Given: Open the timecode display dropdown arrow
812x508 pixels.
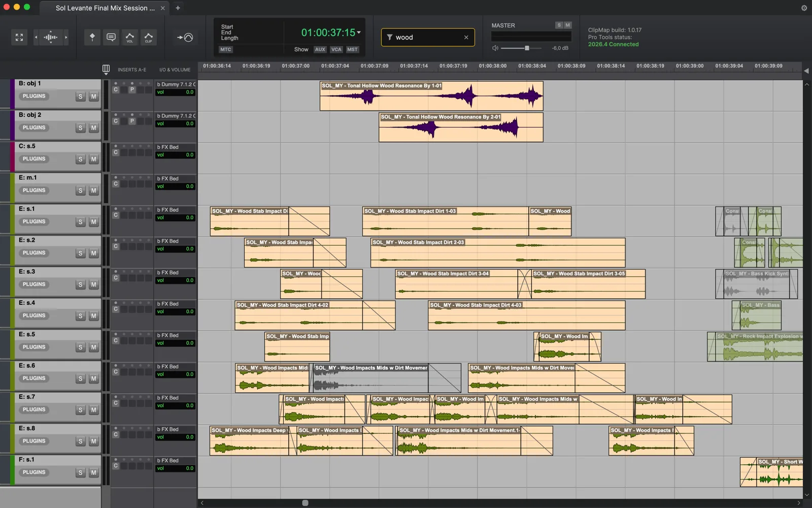Looking at the screenshot, I should (x=359, y=33).
